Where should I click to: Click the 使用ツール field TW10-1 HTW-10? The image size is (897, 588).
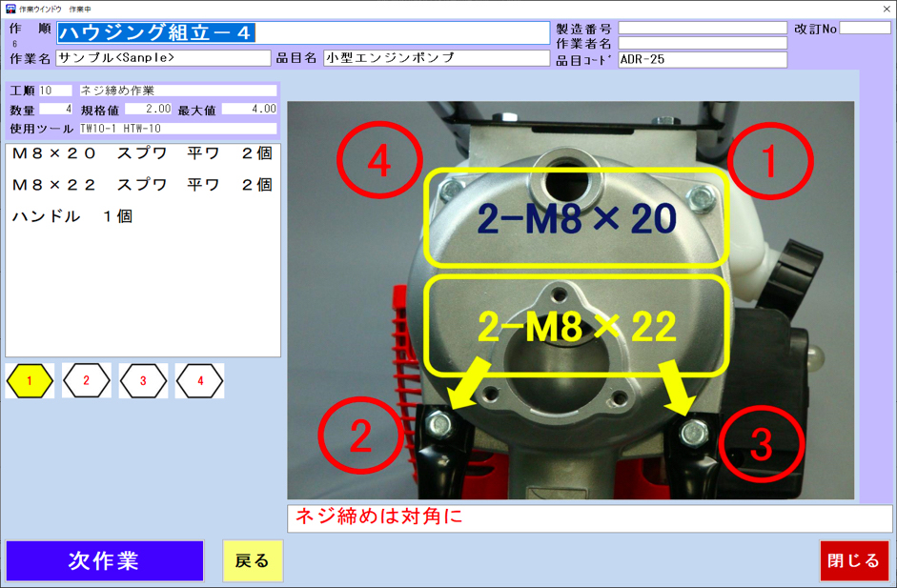click(178, 129)
